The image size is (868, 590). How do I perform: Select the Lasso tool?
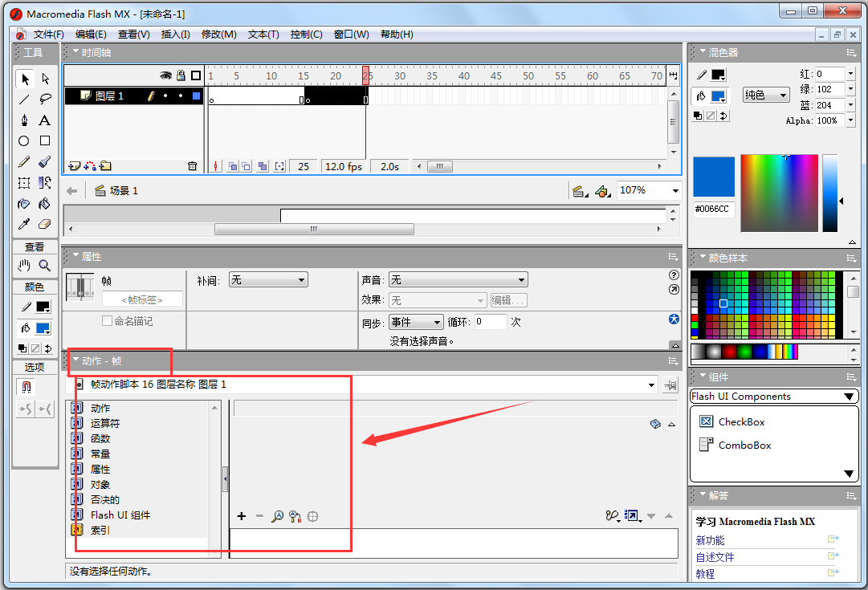[x=45, y=100]
